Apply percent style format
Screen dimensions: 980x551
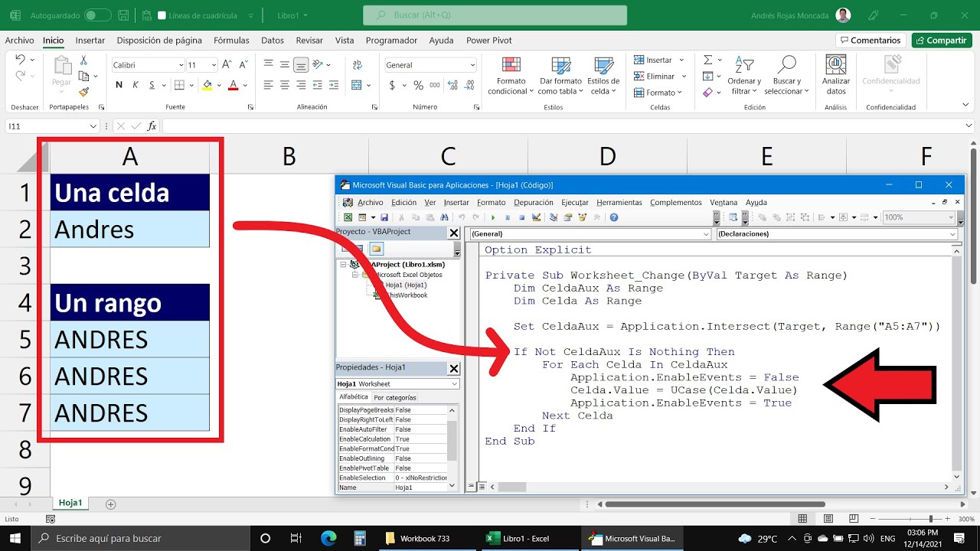pos(418,85)
